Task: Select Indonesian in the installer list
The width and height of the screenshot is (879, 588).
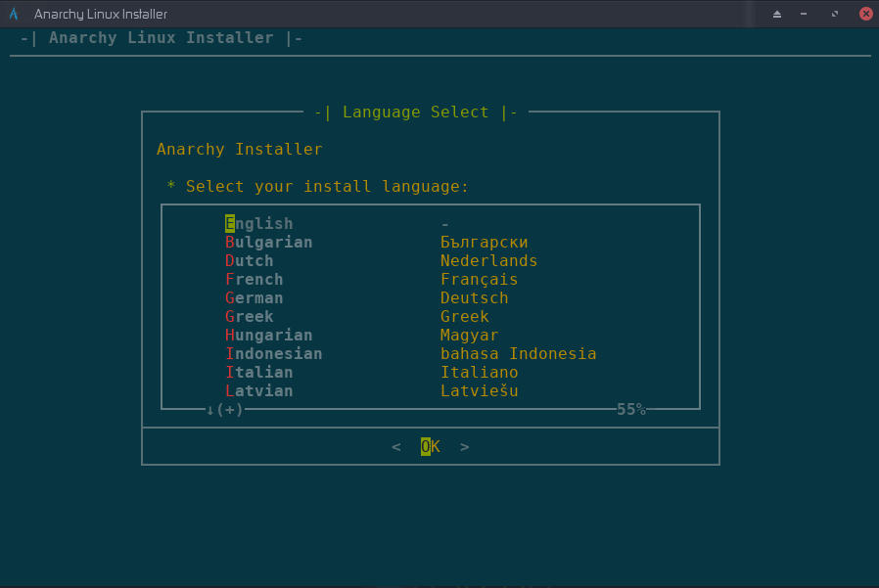Action: [273, 353]
